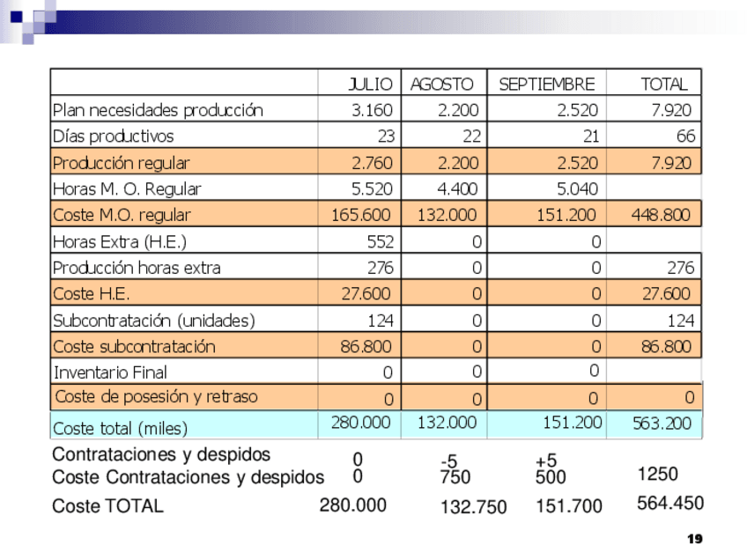This screenshot has height=560, width=747.
Task: Click the TOTAL column header
Action: point(663,85)
